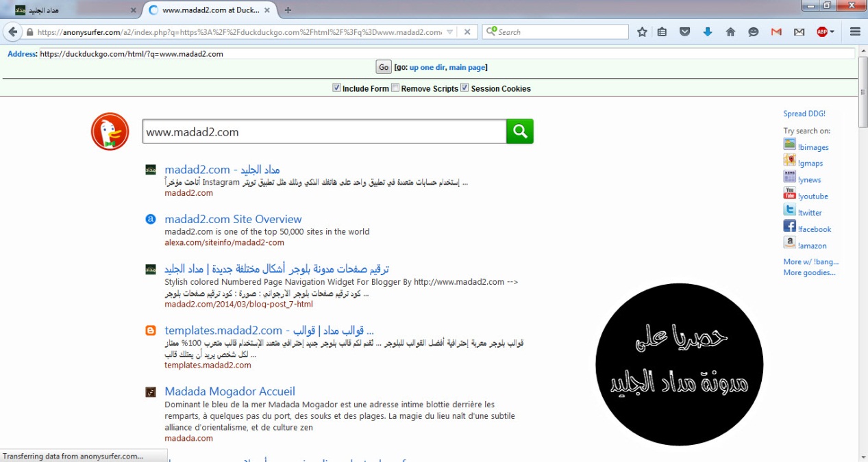Click the !gmaps bang icon
The width and height of the screenshot is (868, 462).
[x=790, y=160]
